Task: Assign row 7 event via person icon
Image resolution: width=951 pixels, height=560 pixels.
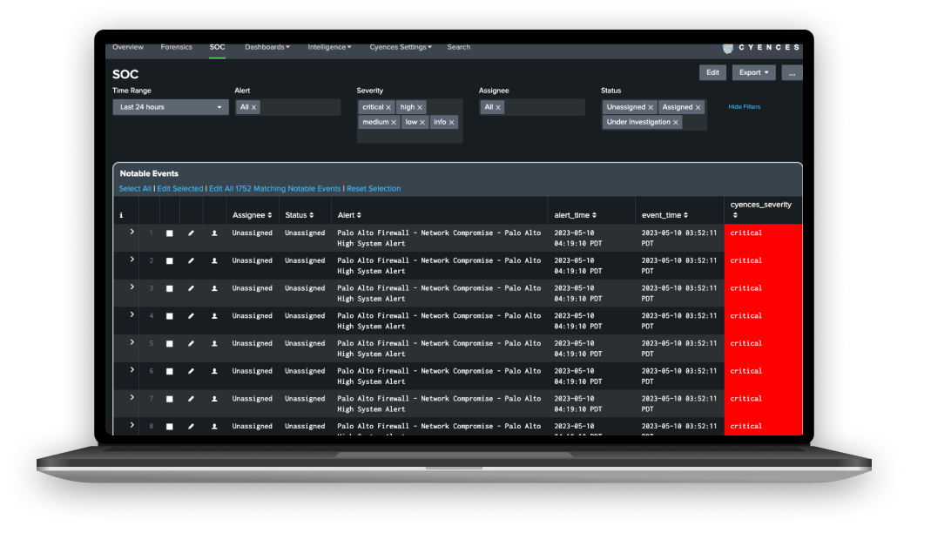Action: click(x=214, y=399)
